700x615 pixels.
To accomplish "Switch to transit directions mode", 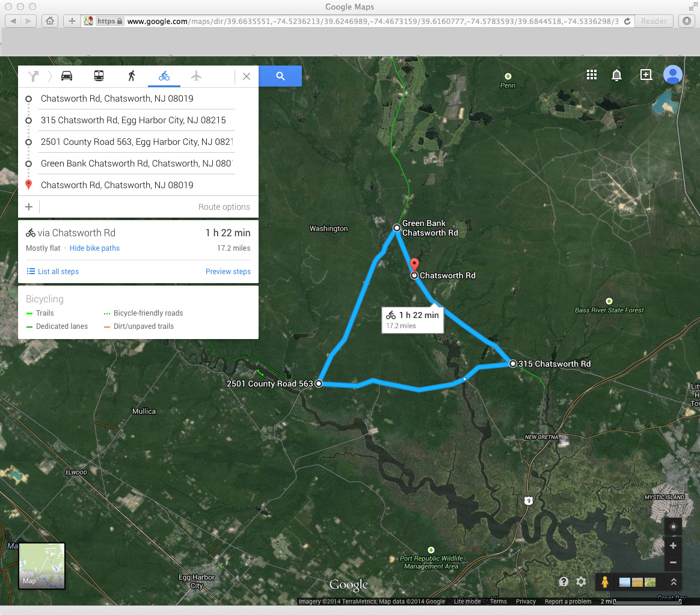I will tap(99, 76).
